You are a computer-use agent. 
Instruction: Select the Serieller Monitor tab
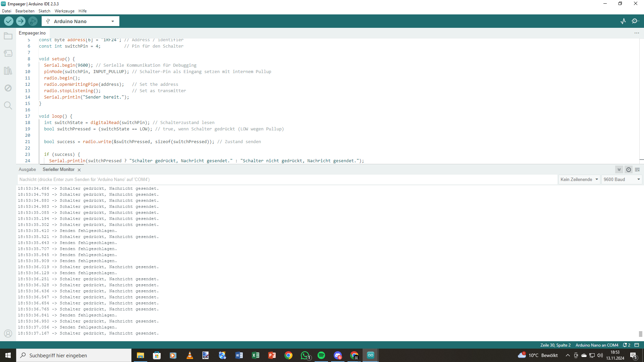pyautogui.click(x=59, y=170)
